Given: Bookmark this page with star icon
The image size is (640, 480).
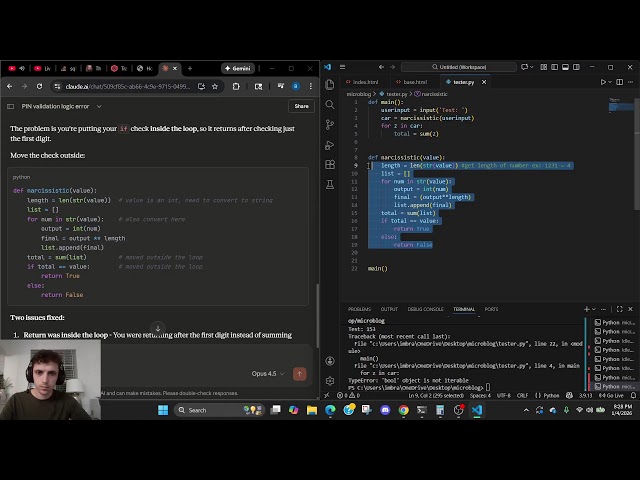Looking at the screenshot, I should point(215,86).
